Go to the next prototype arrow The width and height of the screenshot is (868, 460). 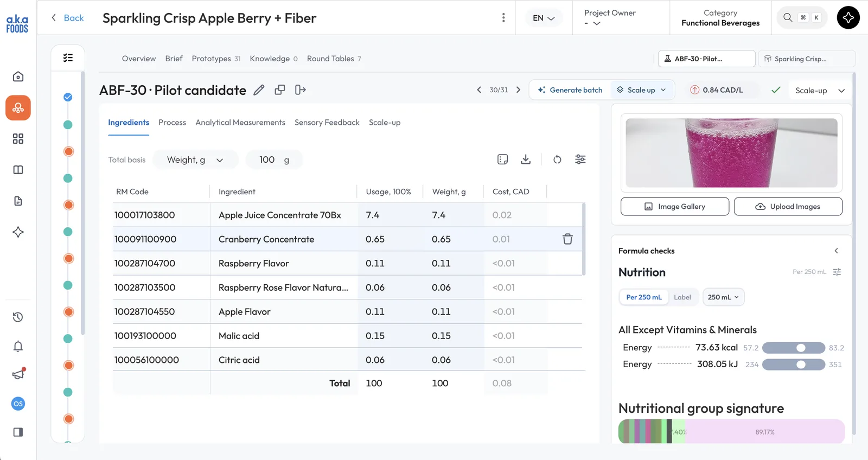coord(518,90)
